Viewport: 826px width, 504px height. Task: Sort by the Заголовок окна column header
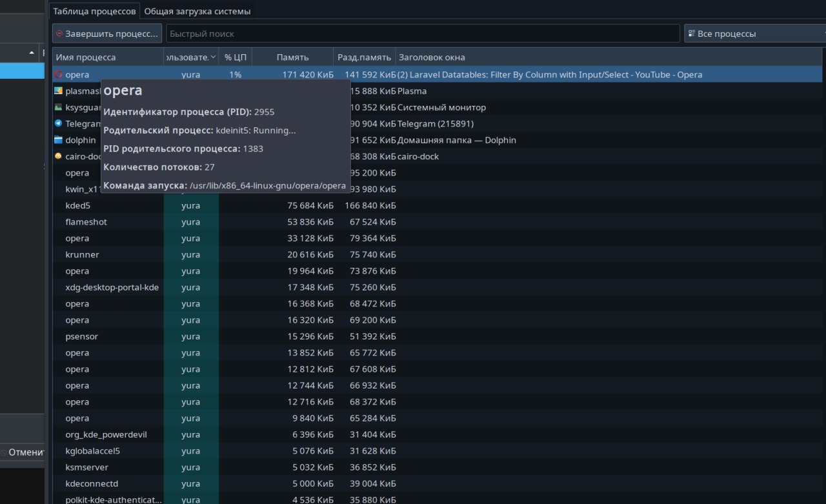click(x=610, y=57)
